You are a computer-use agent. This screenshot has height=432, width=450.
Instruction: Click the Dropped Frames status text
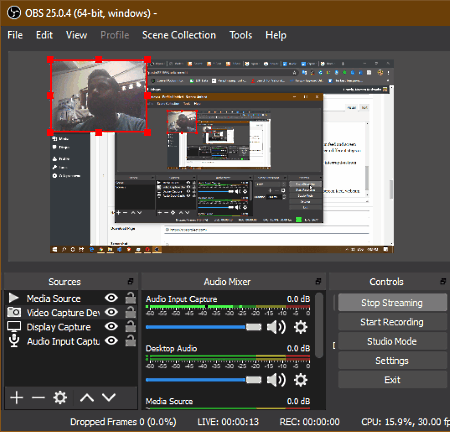point(123,422)
